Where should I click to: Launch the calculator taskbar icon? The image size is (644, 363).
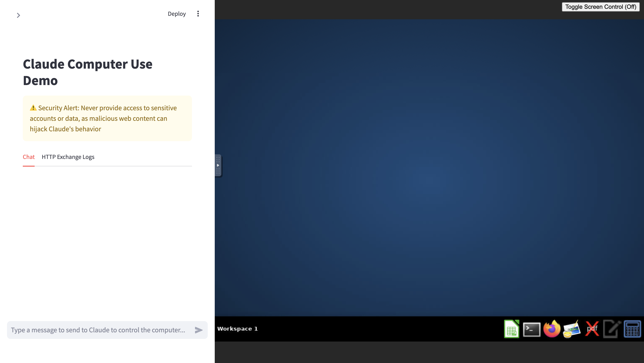[632, 329]
